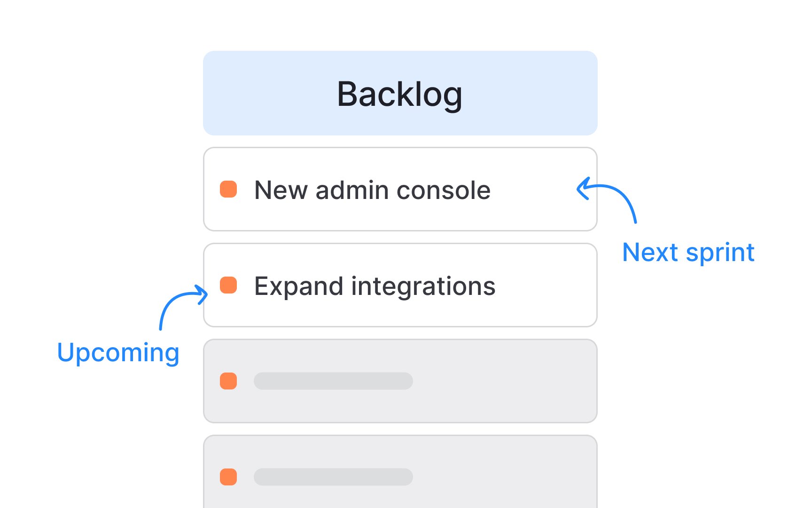This screenshot has width=812, height=508.
Task: Click the "Next sprint" annotation label
Action: point(688,253)
